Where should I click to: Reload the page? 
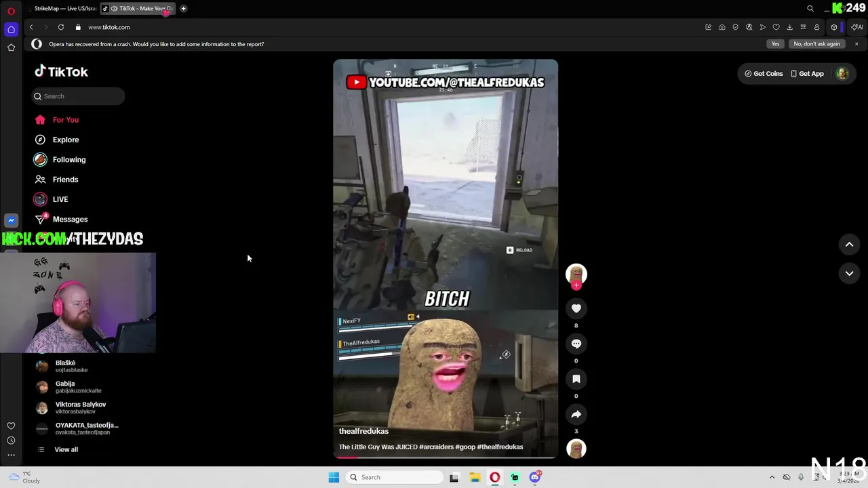[61, 27]
